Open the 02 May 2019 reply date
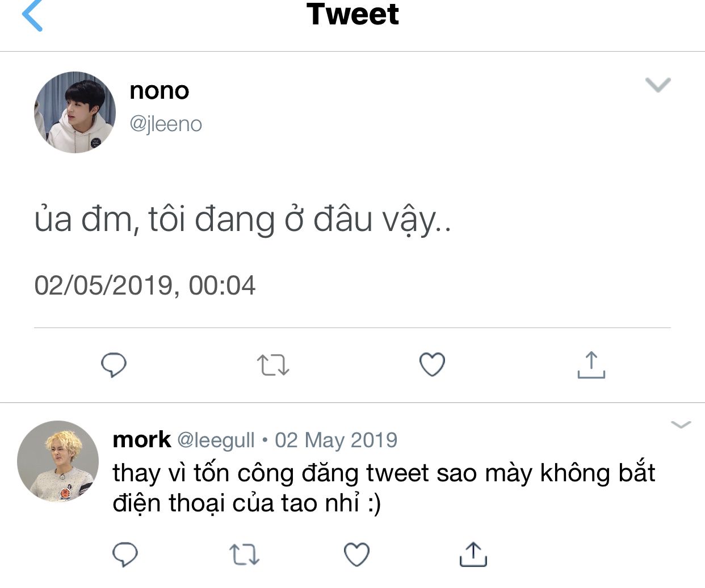 tap(336, 440)
